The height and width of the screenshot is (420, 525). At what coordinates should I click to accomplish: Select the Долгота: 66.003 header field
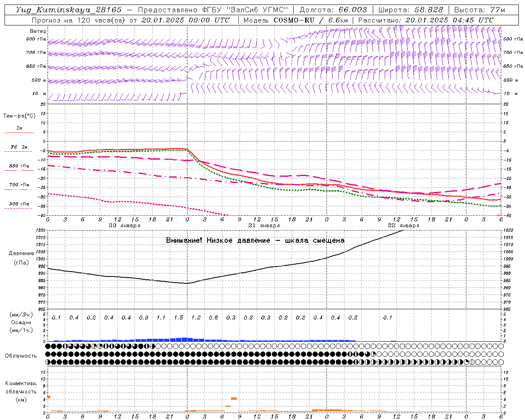click(x=333, y=10)
